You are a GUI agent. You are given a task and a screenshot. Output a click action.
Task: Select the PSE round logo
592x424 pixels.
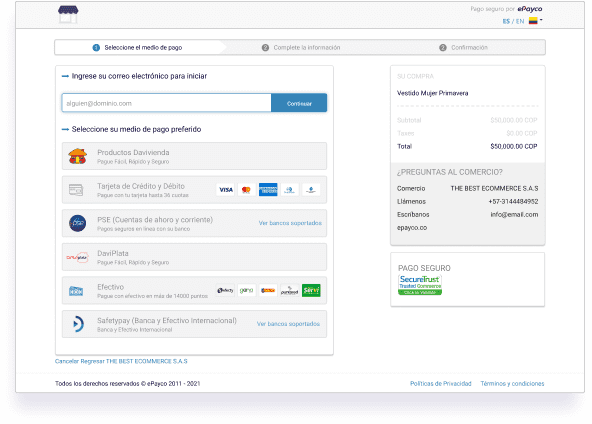coord(77,223)
